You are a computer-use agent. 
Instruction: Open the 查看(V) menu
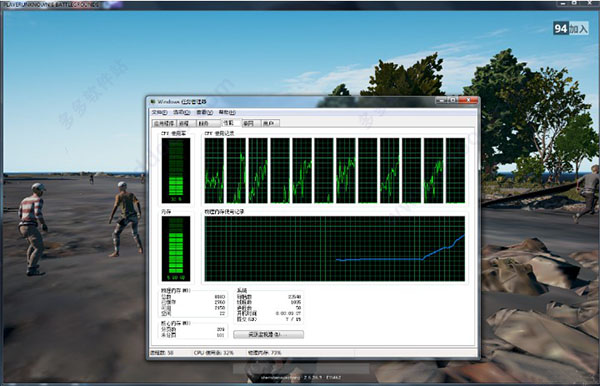204,112
